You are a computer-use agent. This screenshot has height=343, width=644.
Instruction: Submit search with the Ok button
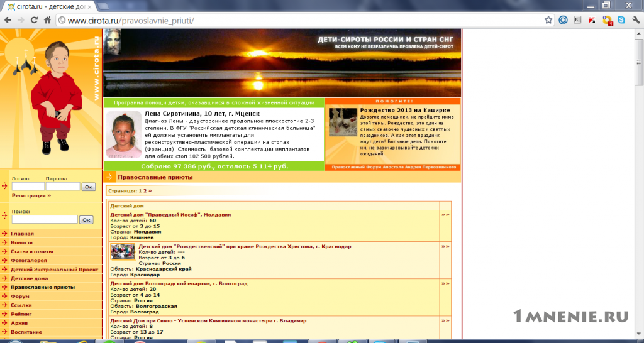point(86,220)
